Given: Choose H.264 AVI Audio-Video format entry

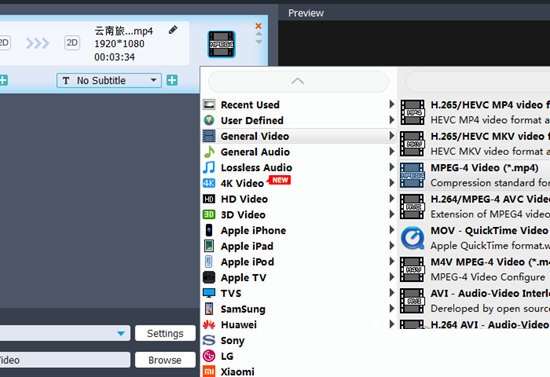Looking at the screenshot, I should pyautogui.click(x=474, y=324).
